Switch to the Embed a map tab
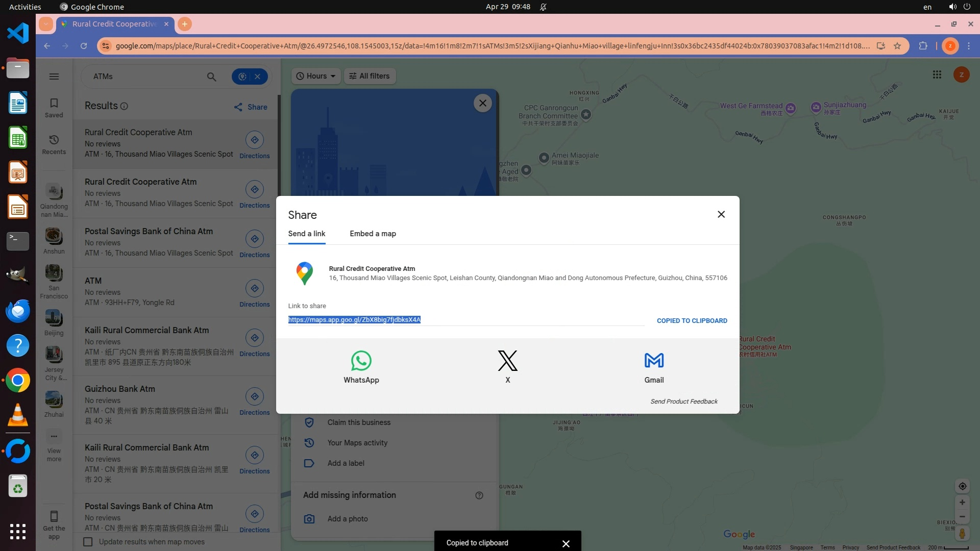Screen dimensions: 980x551 pos(373,234)
